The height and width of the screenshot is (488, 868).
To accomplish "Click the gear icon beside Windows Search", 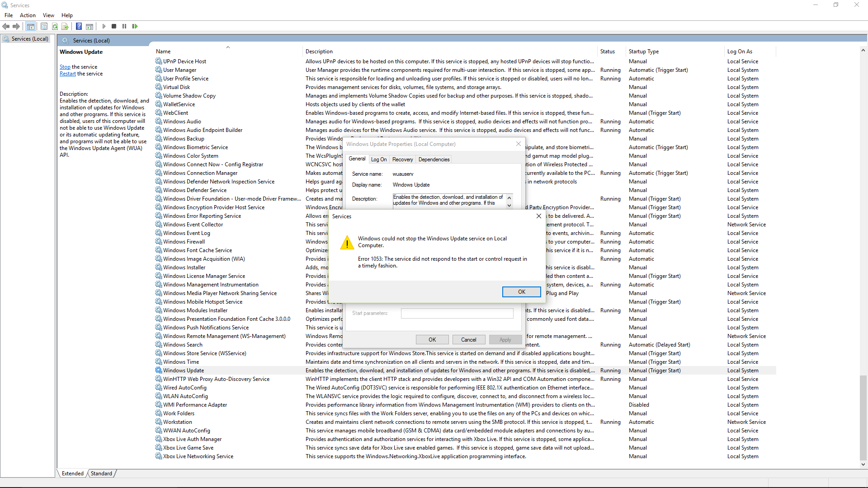I will 158,344.
